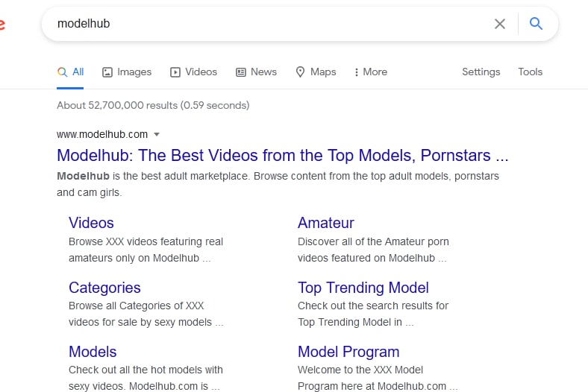Open the Videos sitelink

[91, 223]
